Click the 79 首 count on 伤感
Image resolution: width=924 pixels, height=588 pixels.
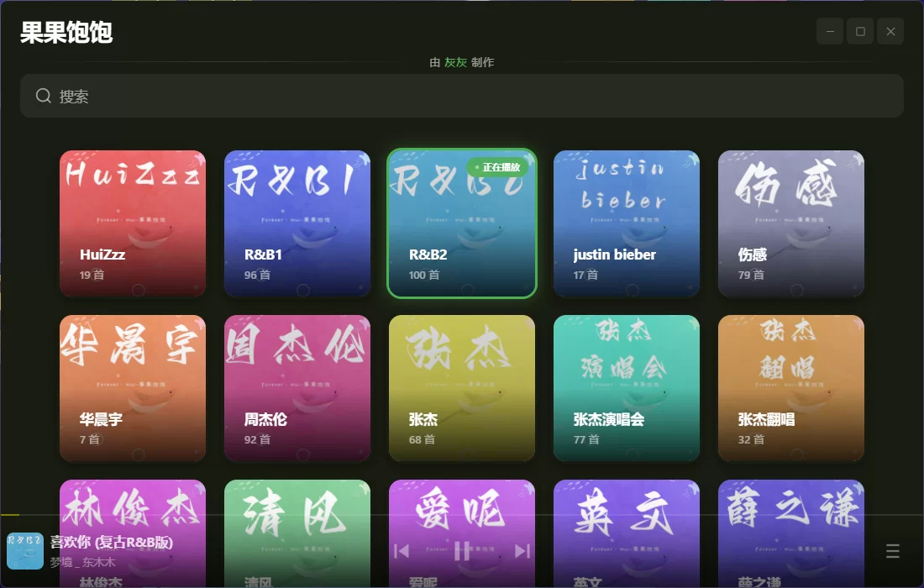(751, 275)
